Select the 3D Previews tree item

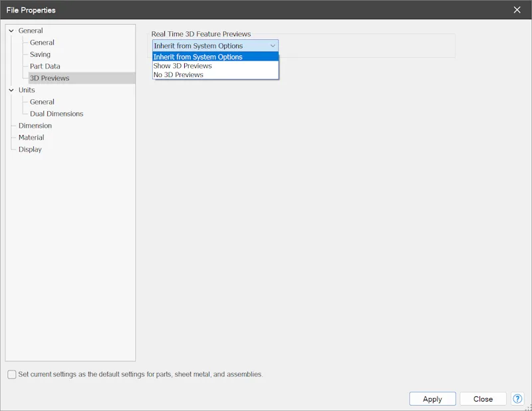pos(49,78)
